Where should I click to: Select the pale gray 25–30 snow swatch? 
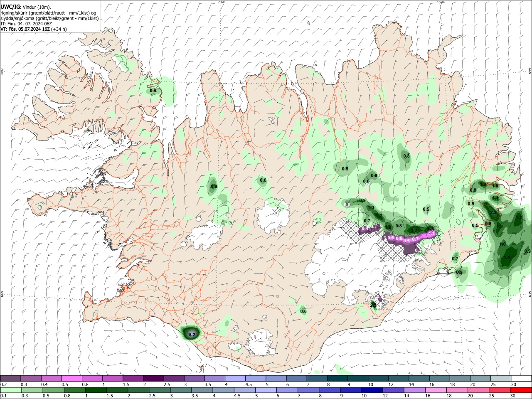point(501,378)
